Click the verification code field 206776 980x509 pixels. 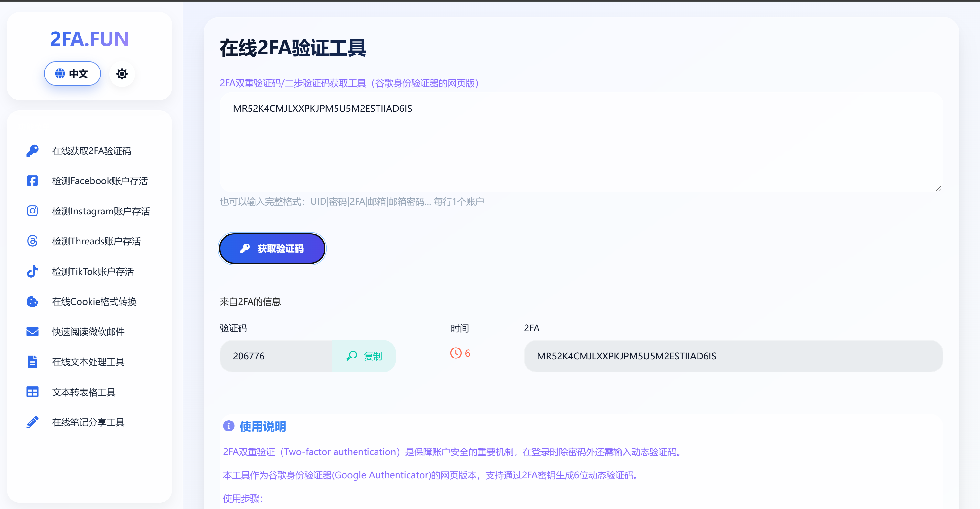[x=276, y=356]
